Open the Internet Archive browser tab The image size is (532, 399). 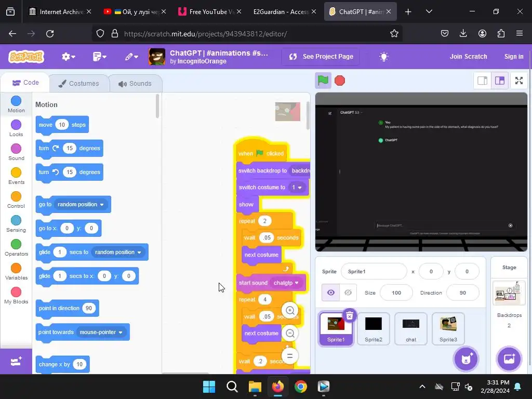point(60,12)
